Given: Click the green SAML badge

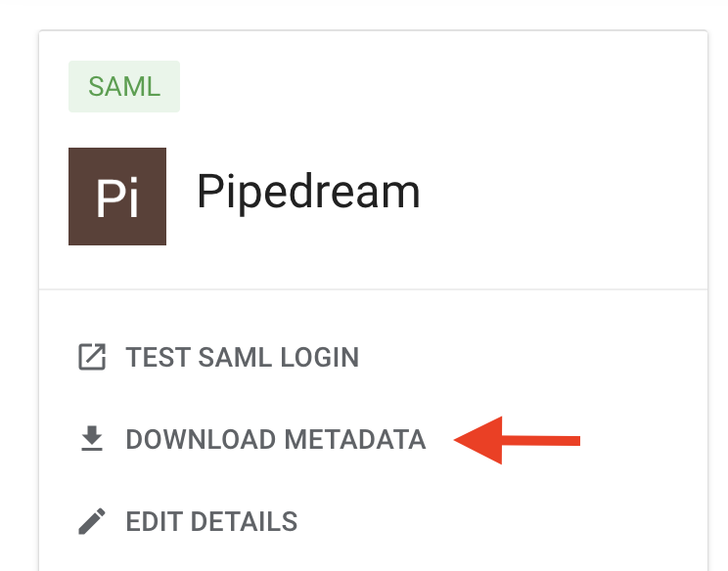Looking at the screenshot, I should click(x=124, y=86).
